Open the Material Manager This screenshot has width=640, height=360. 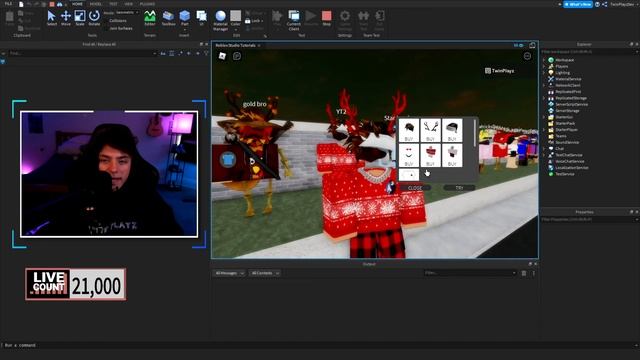click(220, 20)
